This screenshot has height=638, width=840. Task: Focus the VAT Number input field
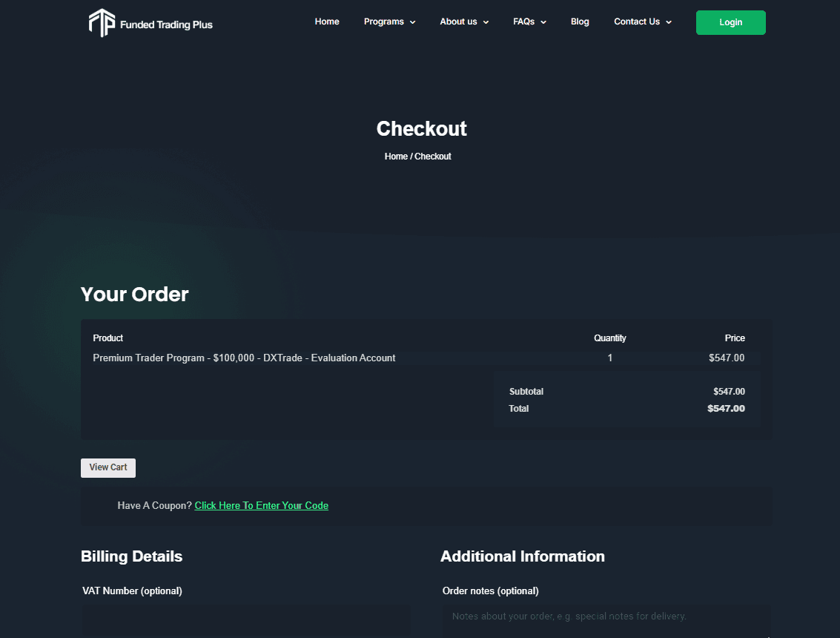click(x=246, y=622)
